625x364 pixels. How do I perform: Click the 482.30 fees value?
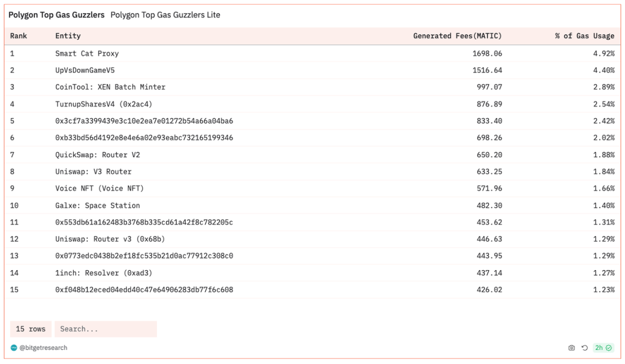[489, 205]
